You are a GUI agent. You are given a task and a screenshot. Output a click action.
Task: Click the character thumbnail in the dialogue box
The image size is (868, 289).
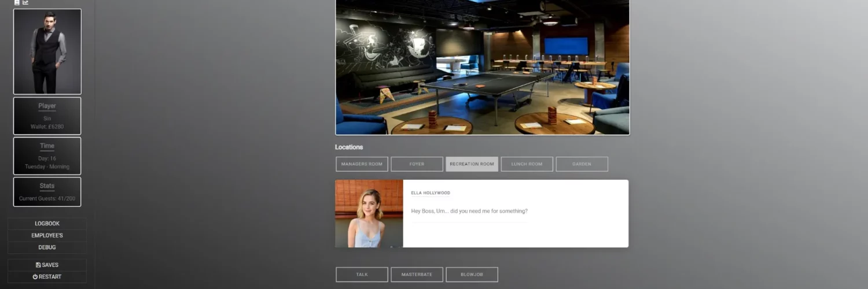click(369, 213)
